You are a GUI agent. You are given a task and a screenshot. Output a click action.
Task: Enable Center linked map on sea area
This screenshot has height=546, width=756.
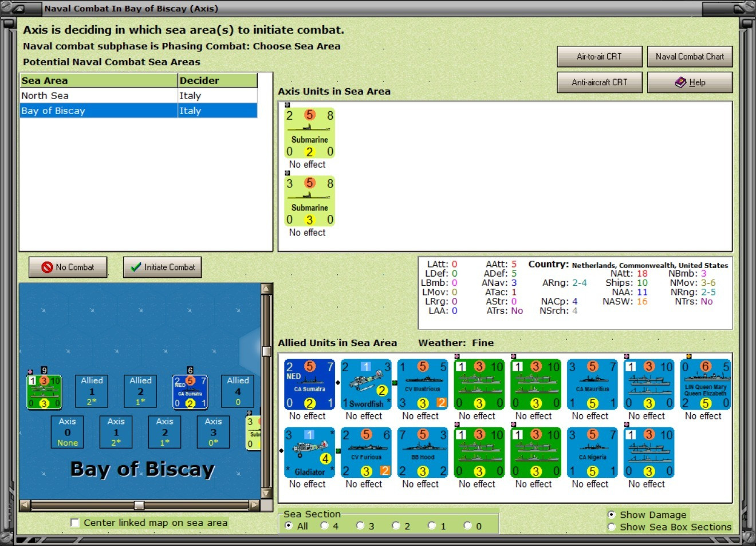tap(74, 523)
